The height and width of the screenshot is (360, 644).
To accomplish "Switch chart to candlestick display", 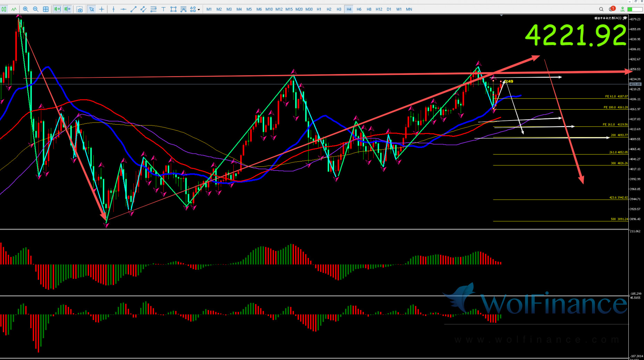I will click(4, 9).
